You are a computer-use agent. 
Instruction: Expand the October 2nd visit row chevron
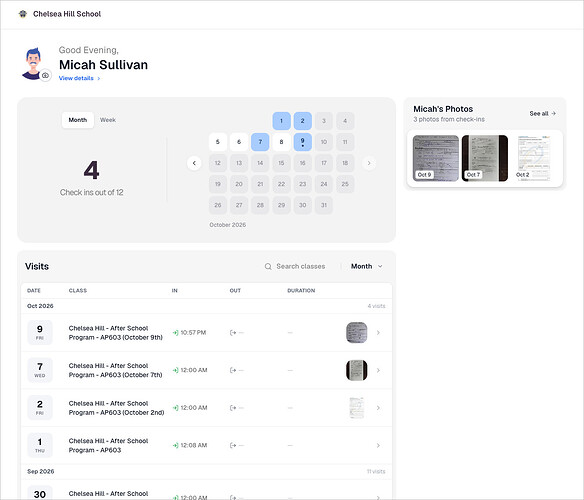pyautogui.click(x=378, y=408)
